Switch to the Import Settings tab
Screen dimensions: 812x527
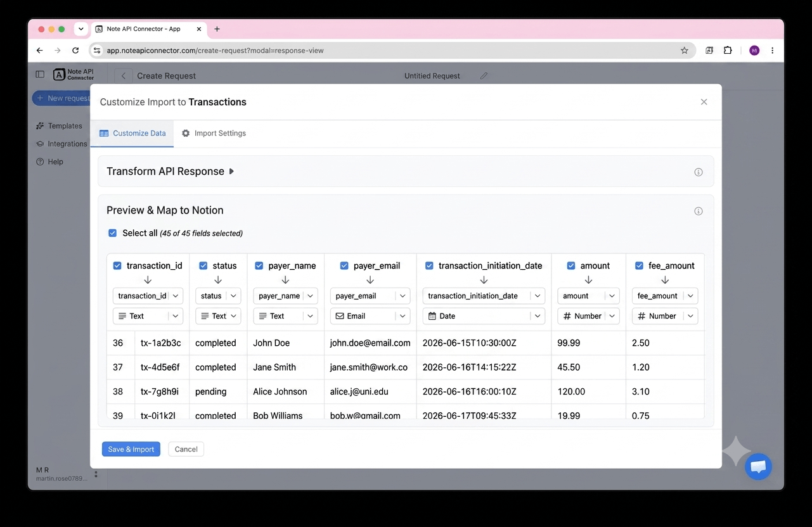(214, 134)
